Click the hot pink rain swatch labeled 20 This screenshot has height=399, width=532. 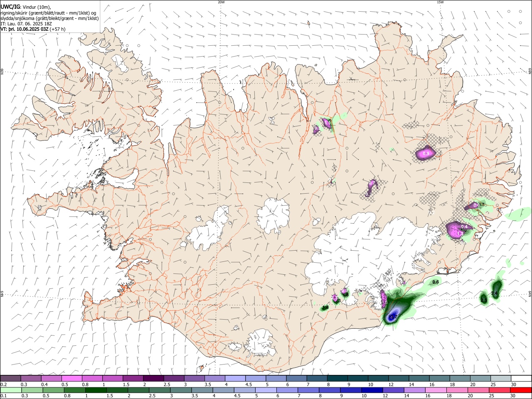(x=478, y=390)
